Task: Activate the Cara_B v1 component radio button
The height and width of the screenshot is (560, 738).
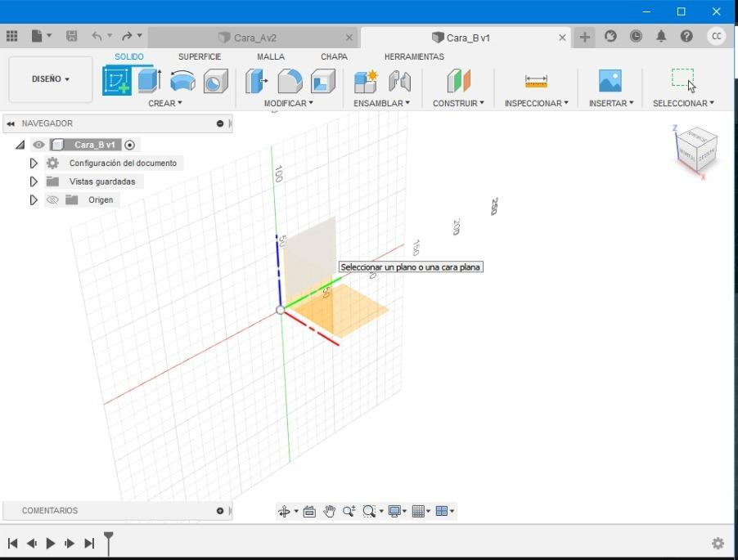Action: click(130, 145)
